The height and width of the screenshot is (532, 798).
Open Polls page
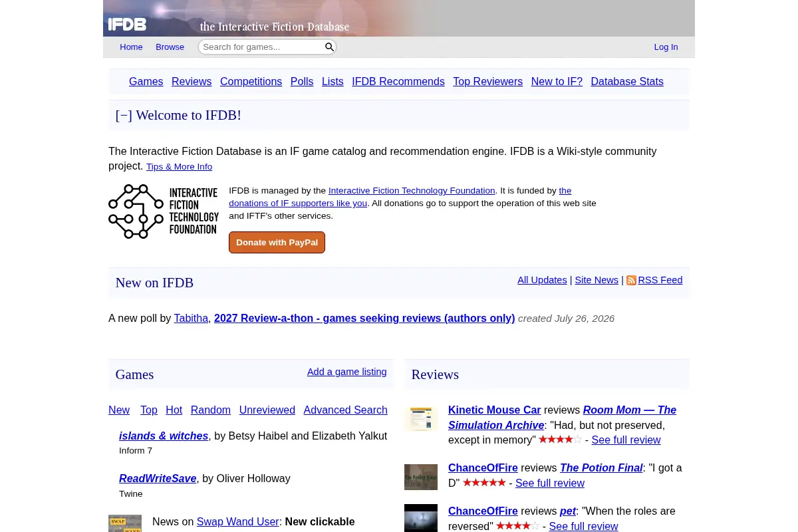[x=302, y=82]
